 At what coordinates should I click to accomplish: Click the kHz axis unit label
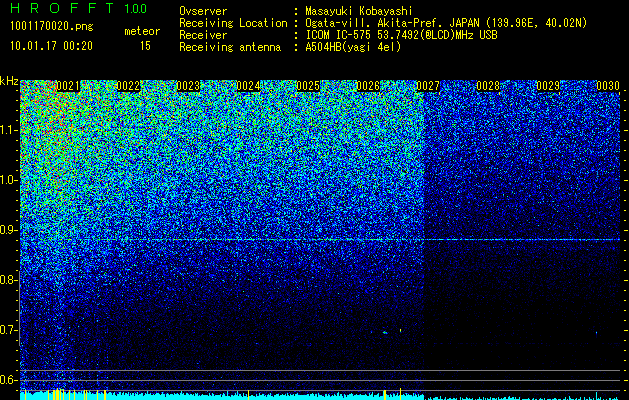9,81
